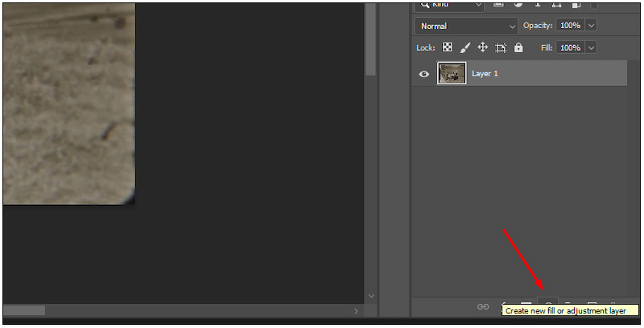Screen dimensions: 644x328
Task: Open the Fill slider arrow
Action: (591, 47)
